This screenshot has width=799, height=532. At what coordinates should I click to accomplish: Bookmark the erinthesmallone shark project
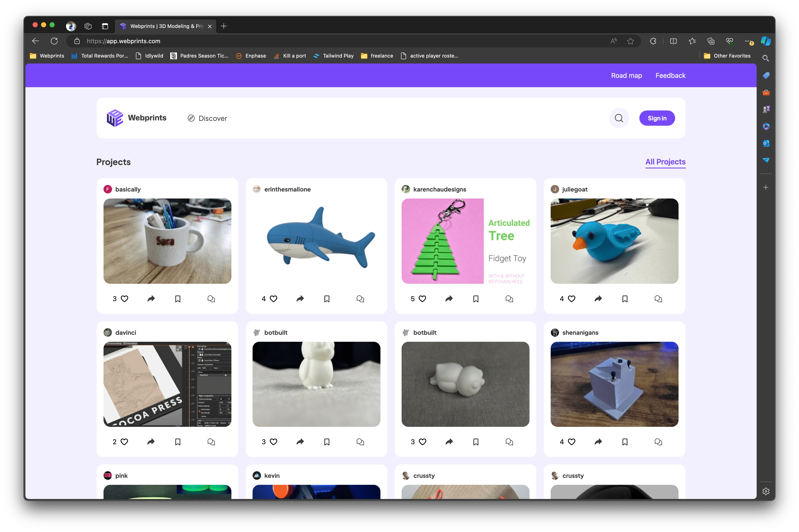click(x=326, y=299)
